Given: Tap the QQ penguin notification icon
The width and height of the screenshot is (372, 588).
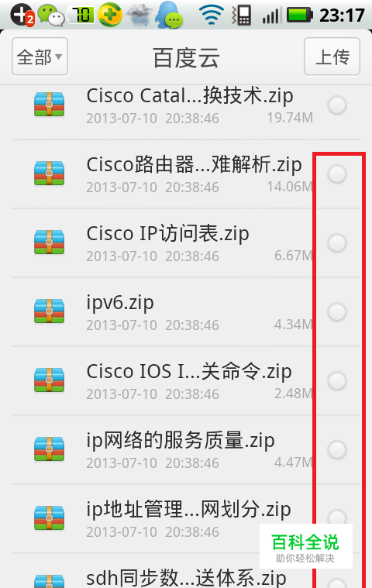Looking at the screenshot, I should tap(170, 15).
